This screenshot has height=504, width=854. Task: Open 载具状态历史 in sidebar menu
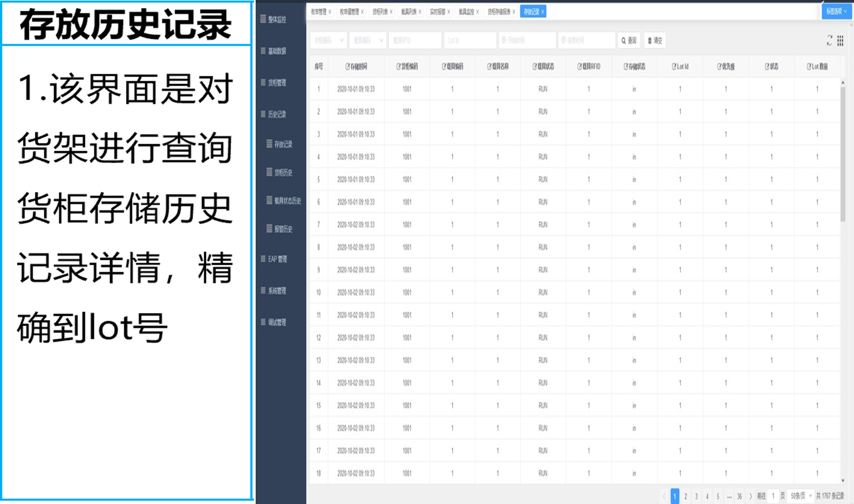(287, 201)
